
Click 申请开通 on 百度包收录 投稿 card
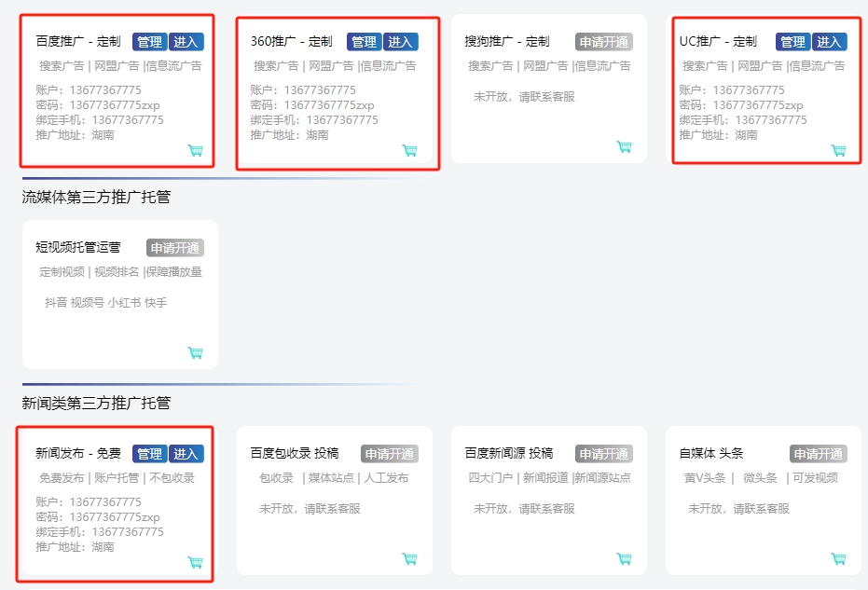389,454
